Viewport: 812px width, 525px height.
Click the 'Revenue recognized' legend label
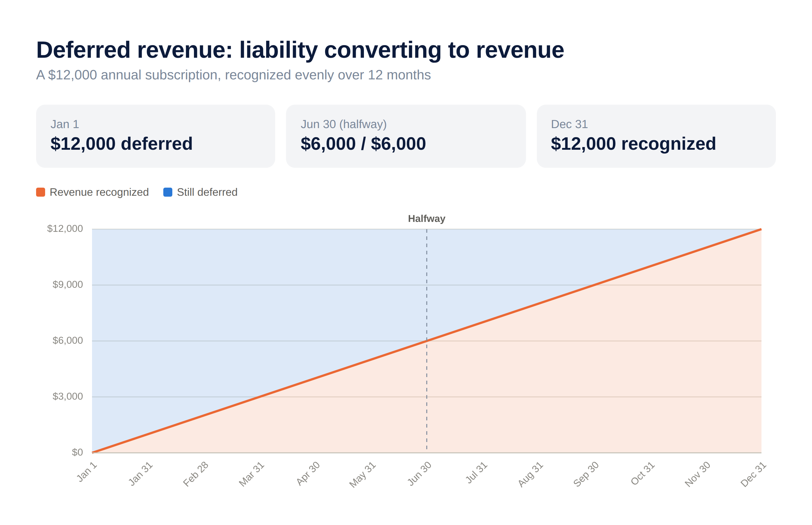click(99, 192)
